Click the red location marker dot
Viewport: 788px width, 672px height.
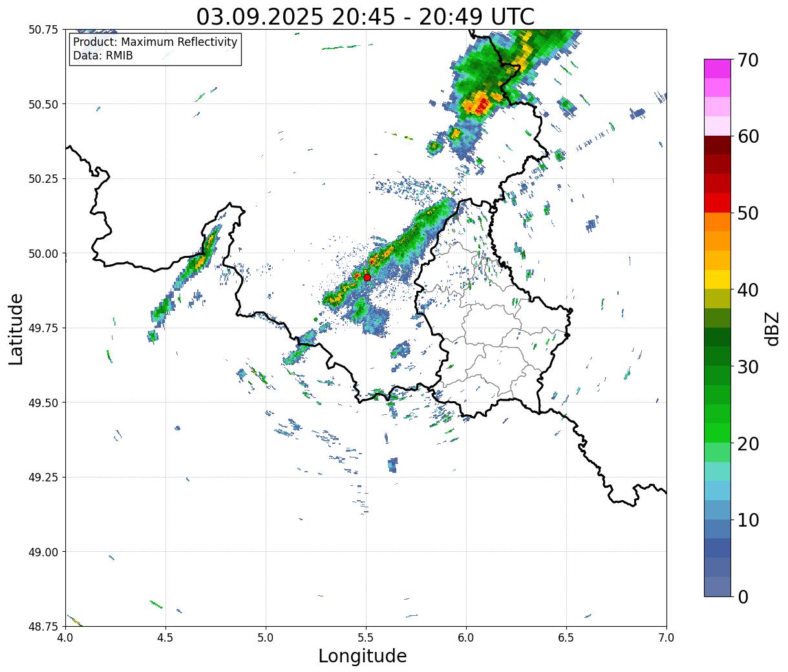367,277
